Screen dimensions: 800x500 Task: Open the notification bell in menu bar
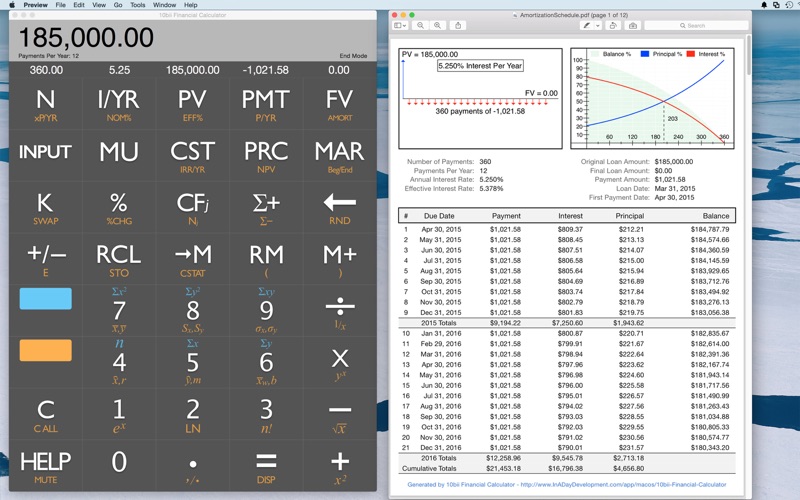[x=764, y=5]
